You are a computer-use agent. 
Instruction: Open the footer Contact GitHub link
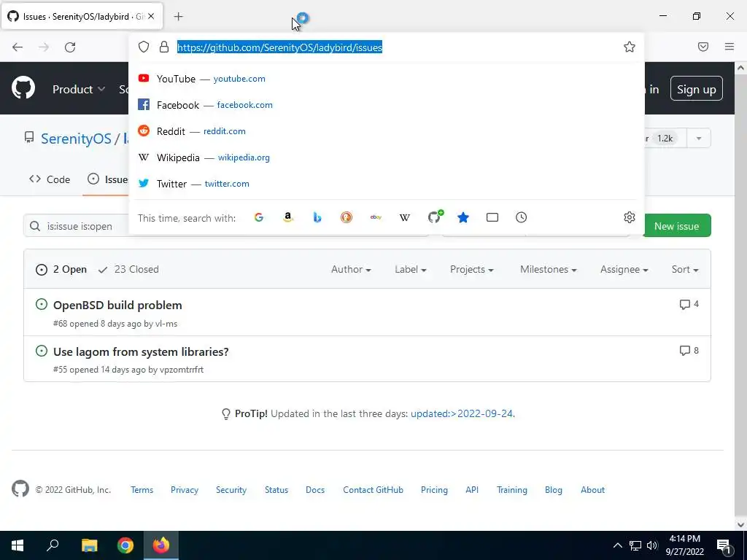(373, 490)
